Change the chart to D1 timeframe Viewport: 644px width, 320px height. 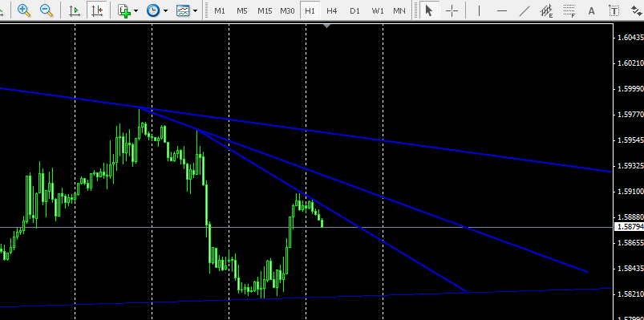click(354, 11)
